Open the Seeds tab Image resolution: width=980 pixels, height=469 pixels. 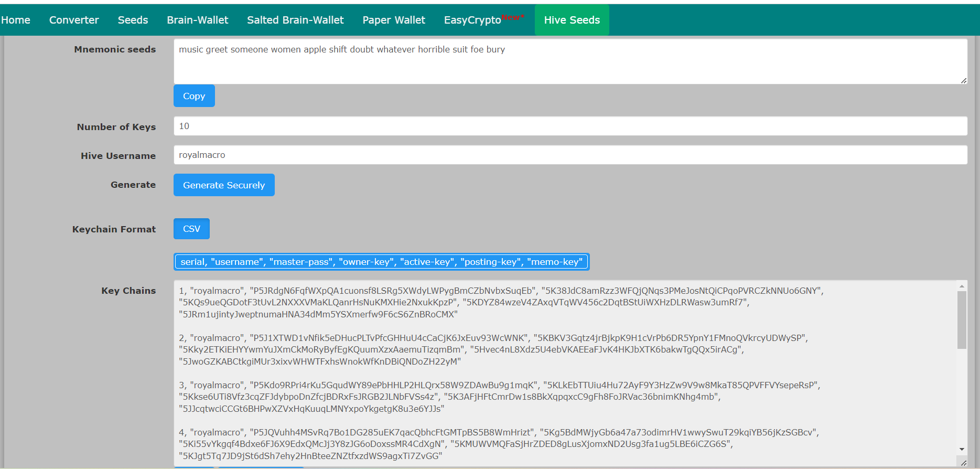[x=133, y=20]
